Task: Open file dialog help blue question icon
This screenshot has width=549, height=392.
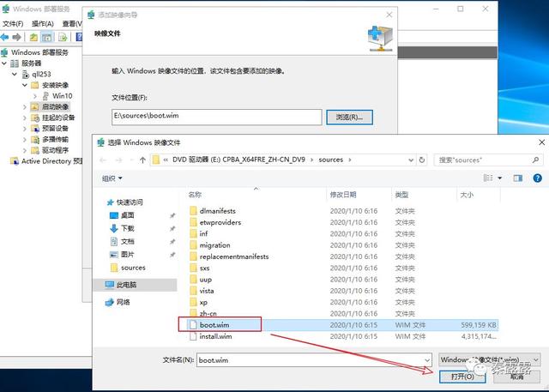Action: click(538, 178)
